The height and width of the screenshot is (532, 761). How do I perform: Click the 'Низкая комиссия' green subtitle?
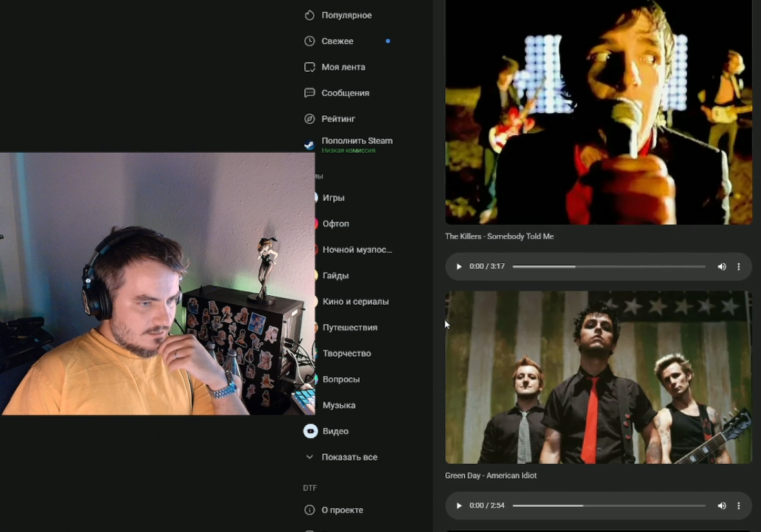point(348,150)
